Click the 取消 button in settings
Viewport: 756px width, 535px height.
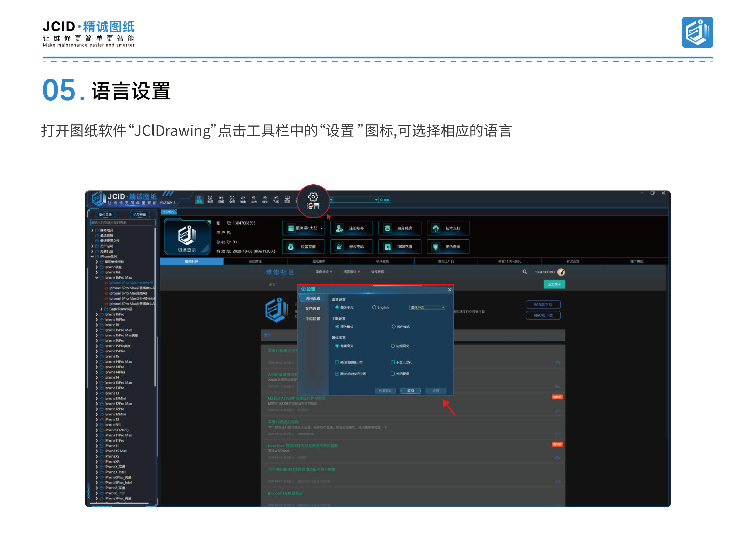tap(411, 391)
